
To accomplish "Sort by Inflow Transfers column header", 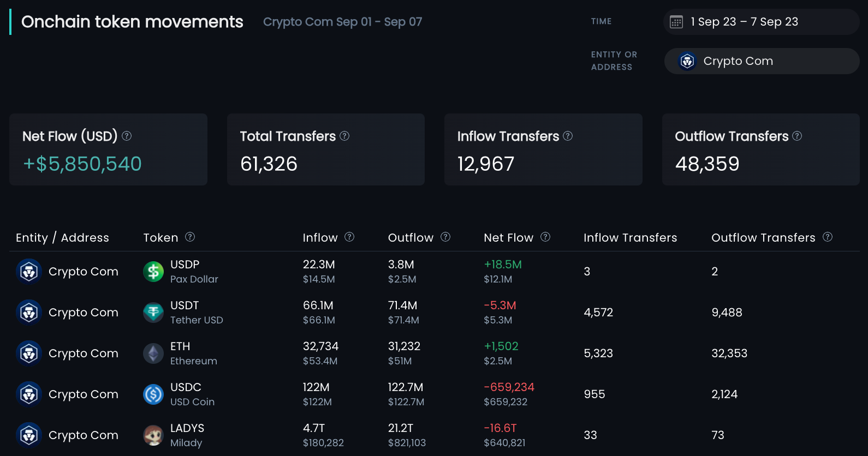I will click(x=630, y=238).
